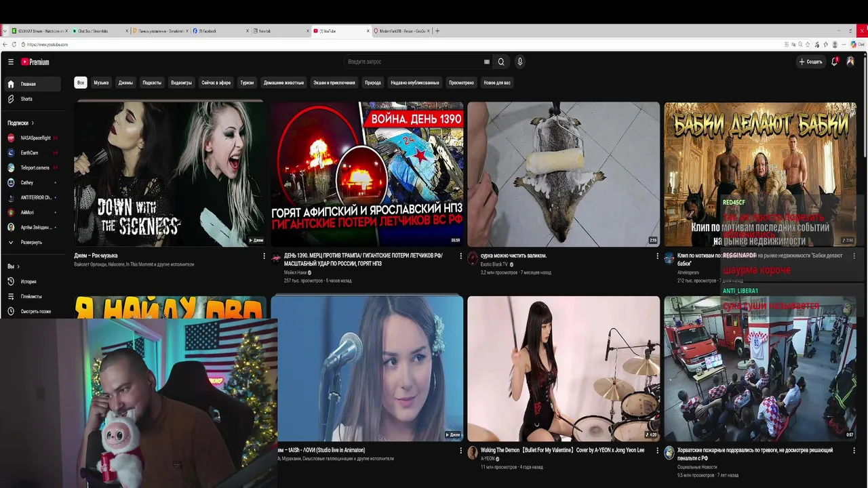Click Социальные Новости channel avatar

pyautogui.click(x=669, y=452)
